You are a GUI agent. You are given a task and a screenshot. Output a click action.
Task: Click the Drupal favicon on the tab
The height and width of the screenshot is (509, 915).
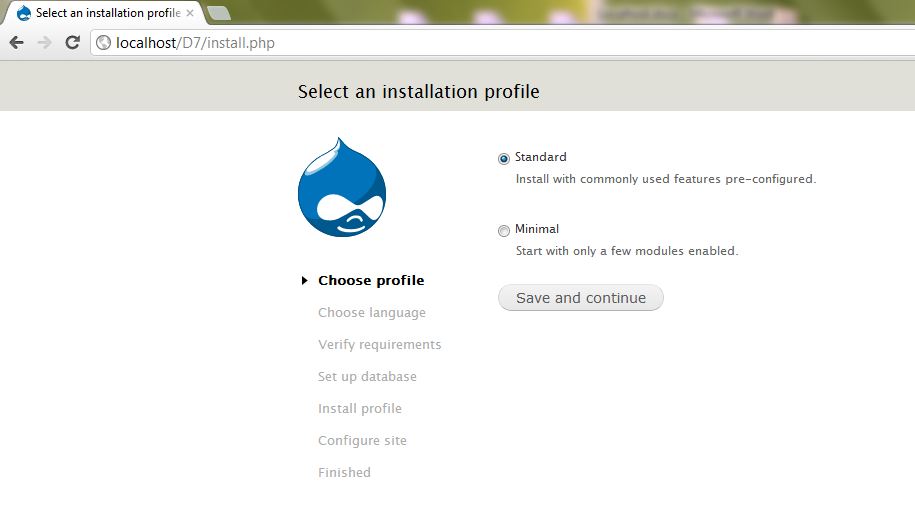click(x=24, y=13)
